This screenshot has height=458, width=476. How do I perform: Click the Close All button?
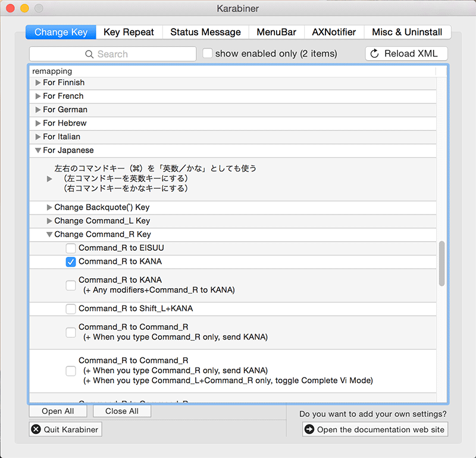(122, 411)
